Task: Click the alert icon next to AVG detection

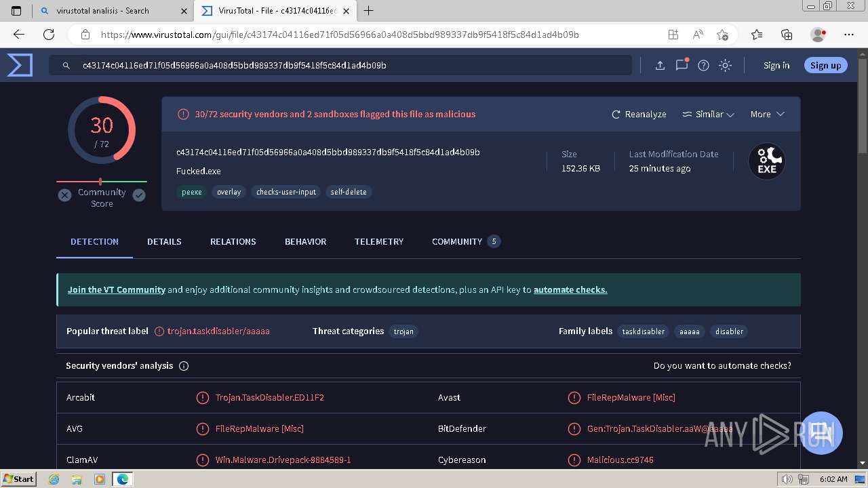Action: click(x=202, y=428)
